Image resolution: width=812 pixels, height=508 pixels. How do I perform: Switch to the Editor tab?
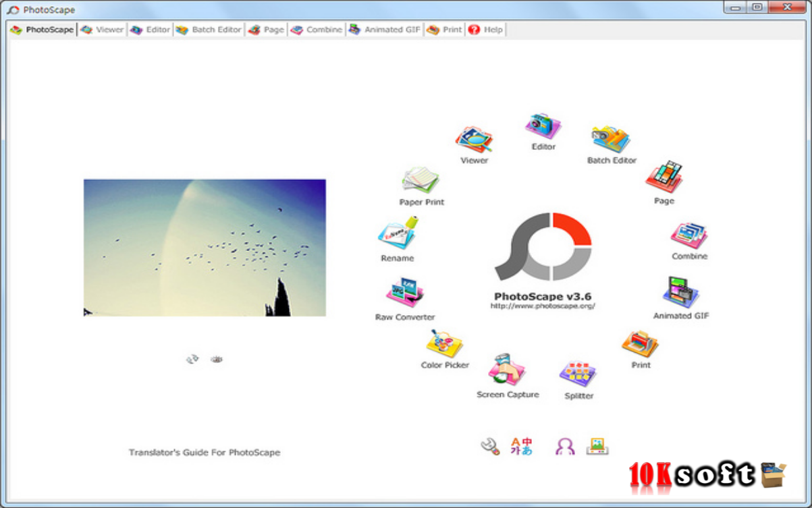[150, 30]
